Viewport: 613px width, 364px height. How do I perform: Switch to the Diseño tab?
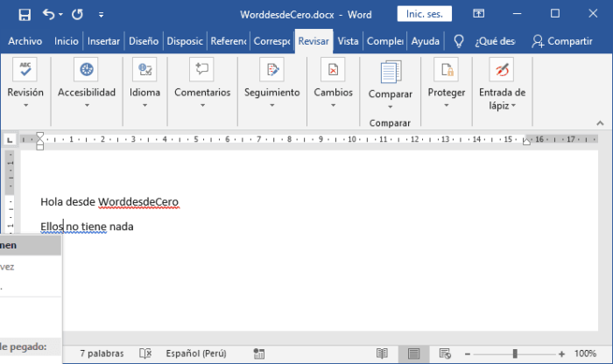(144, 41)
